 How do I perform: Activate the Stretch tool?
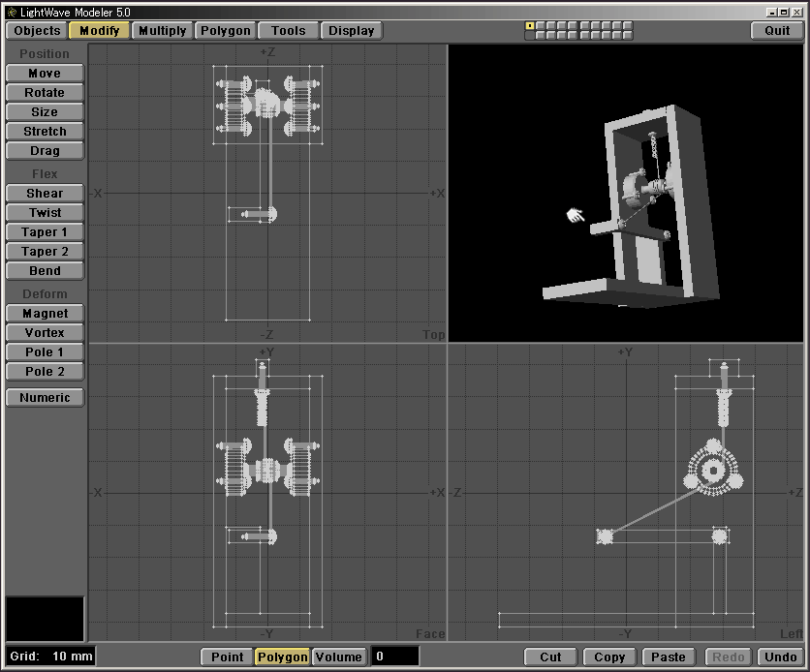(x=45, y=132)
